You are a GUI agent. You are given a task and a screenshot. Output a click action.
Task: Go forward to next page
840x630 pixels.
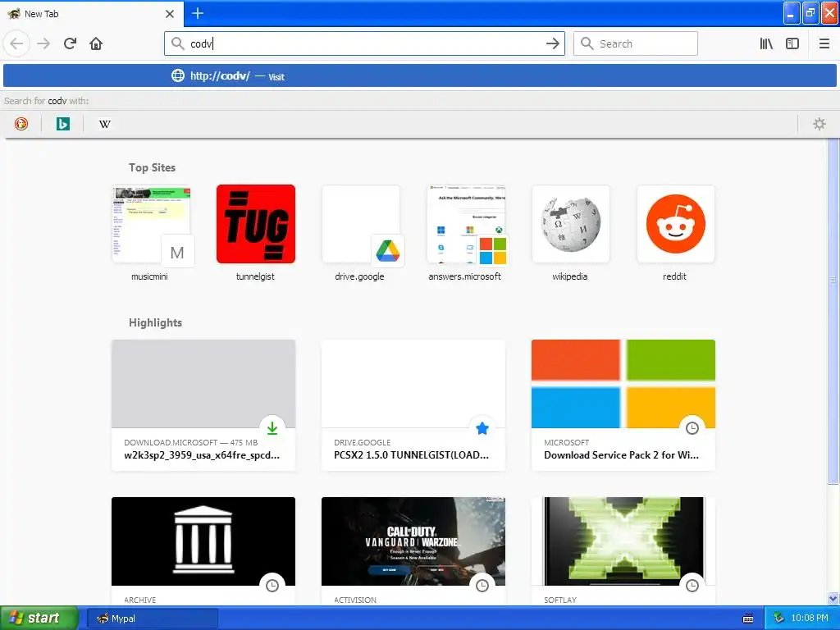click(43, 43)
